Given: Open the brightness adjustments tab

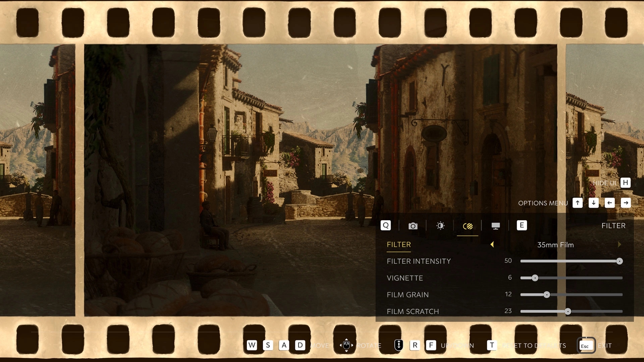Looking at the screenshot, I should click(440, 226).
